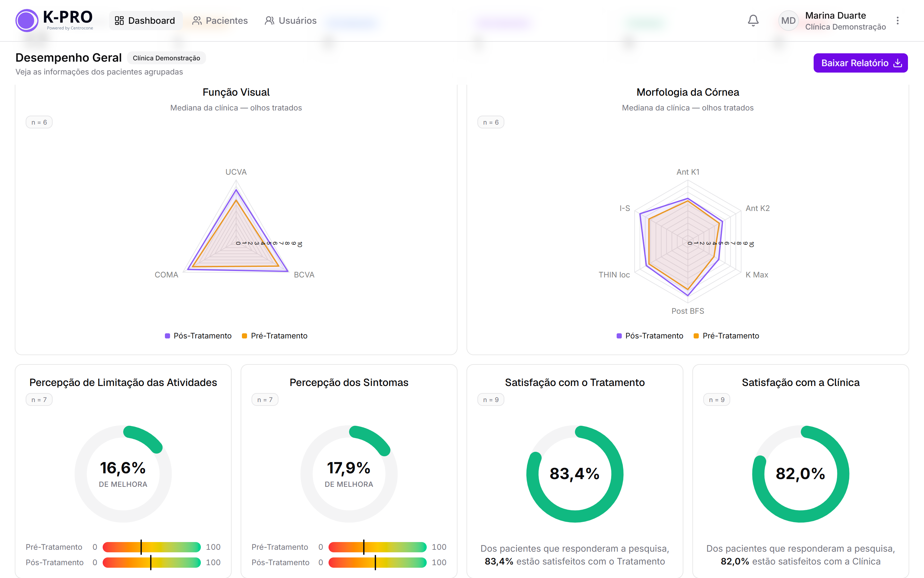Click the UCVA axis label
The height and width of the screenshot is (578, 924).
click(236, 172)
